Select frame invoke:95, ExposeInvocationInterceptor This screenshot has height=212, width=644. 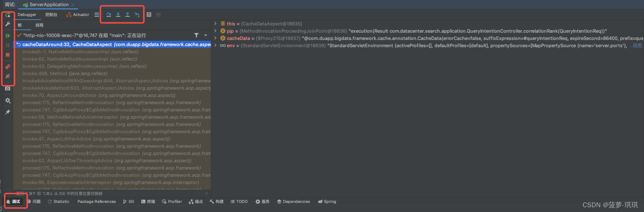(112, 182)
